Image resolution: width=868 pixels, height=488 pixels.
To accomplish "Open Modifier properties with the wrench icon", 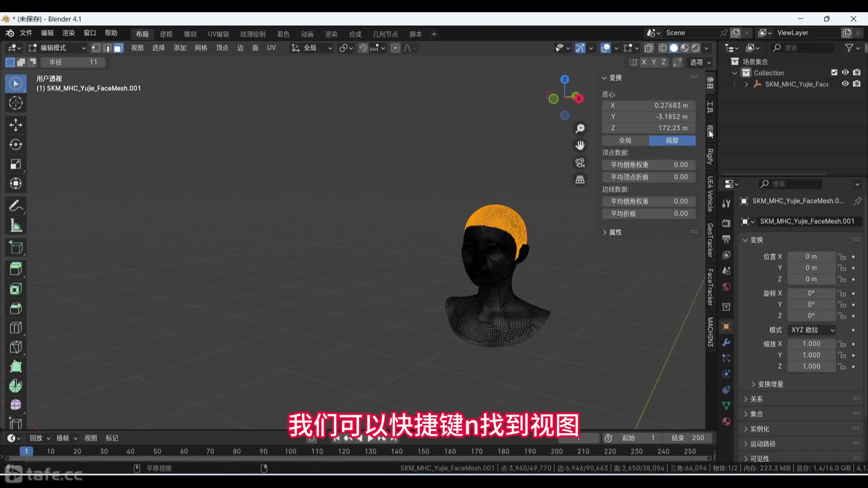I will pyautogui.click(x=726, y=343).
